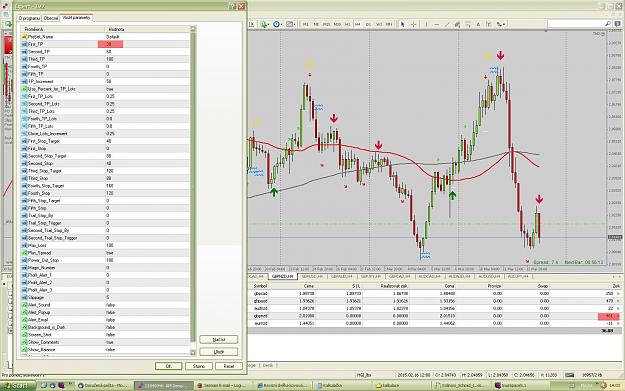Screen dimensions: 625x391
Task: Select the cursor arrow tool in toolbar
Action: (402, 24)
